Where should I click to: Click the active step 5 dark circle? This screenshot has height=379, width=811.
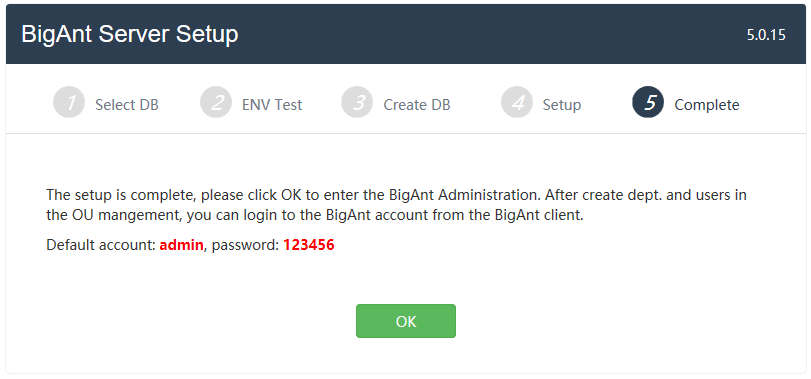pos(648,102)
